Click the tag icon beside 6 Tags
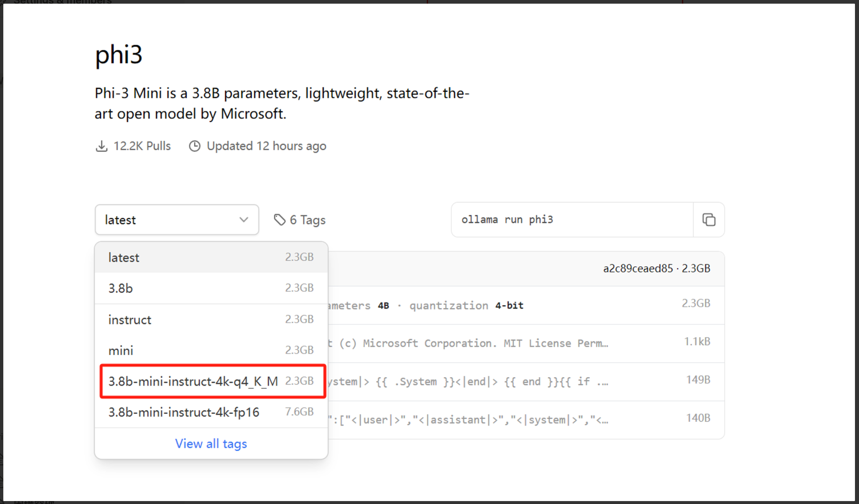 (x=279, y=220)
